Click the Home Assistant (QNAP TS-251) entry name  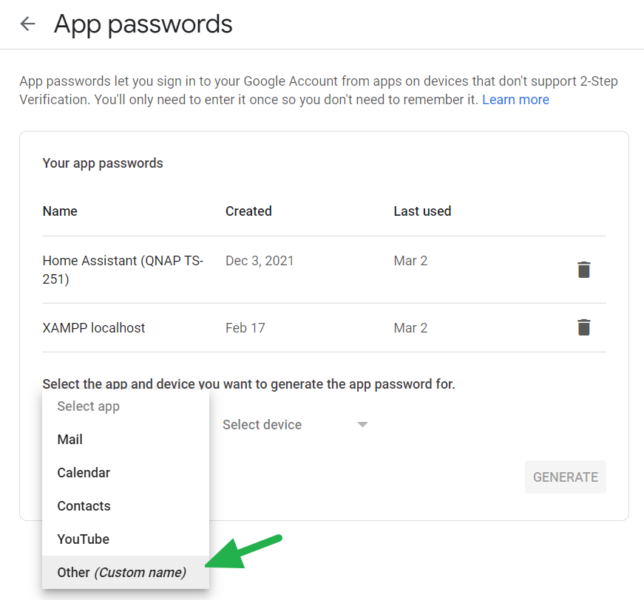122,269
